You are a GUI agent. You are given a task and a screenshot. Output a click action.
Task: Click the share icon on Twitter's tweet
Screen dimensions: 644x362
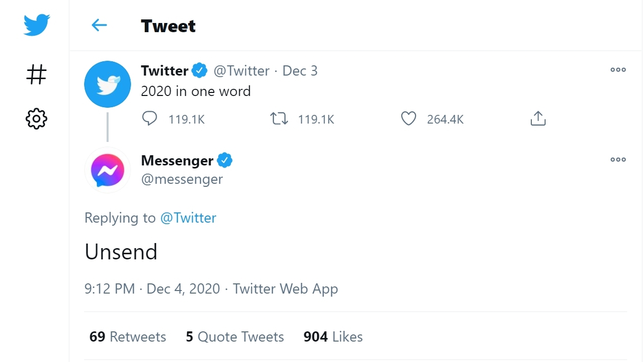(538, 119)
